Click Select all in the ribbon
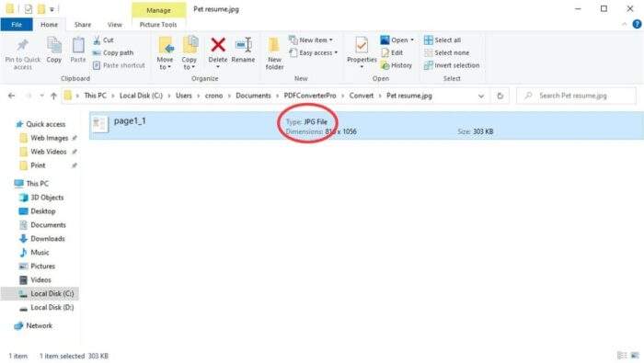The width and height of the screenshot is (644, 363). tap(443, 40)
